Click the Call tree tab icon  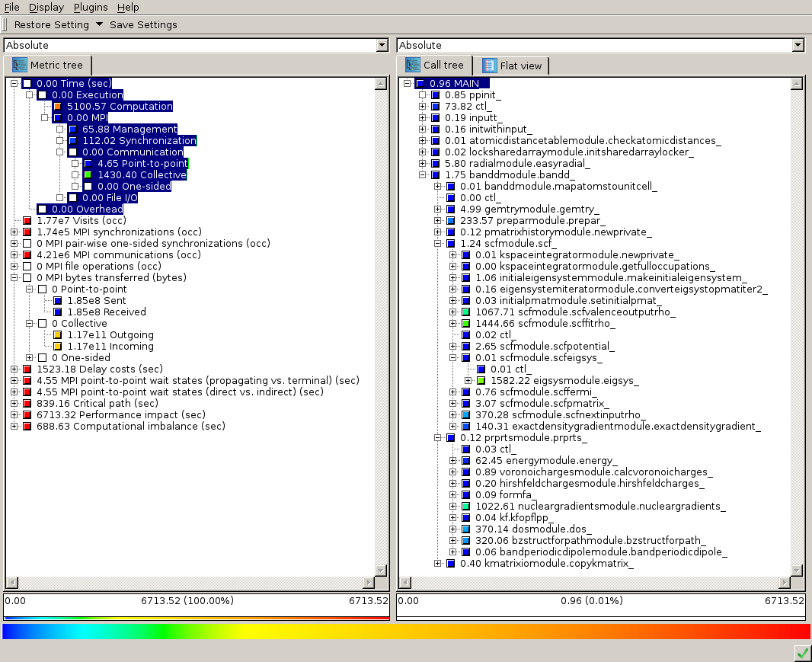412,65
